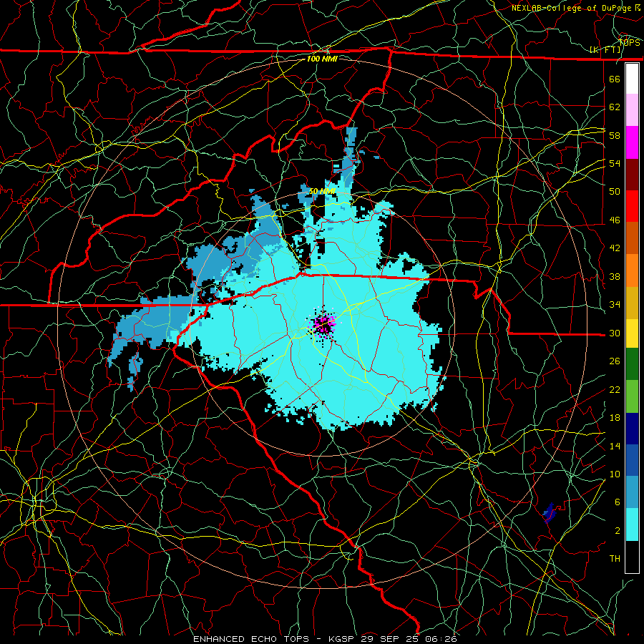
Task: Click the '34' legend value
Action: pyautogui.click(x=615, y=304)
